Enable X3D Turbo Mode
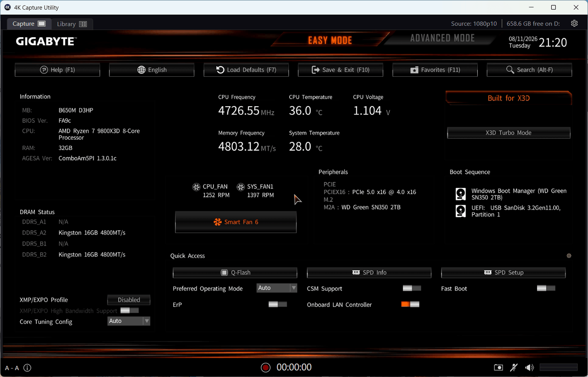Screen dimensions: 588x377 [x=509, y=133]
